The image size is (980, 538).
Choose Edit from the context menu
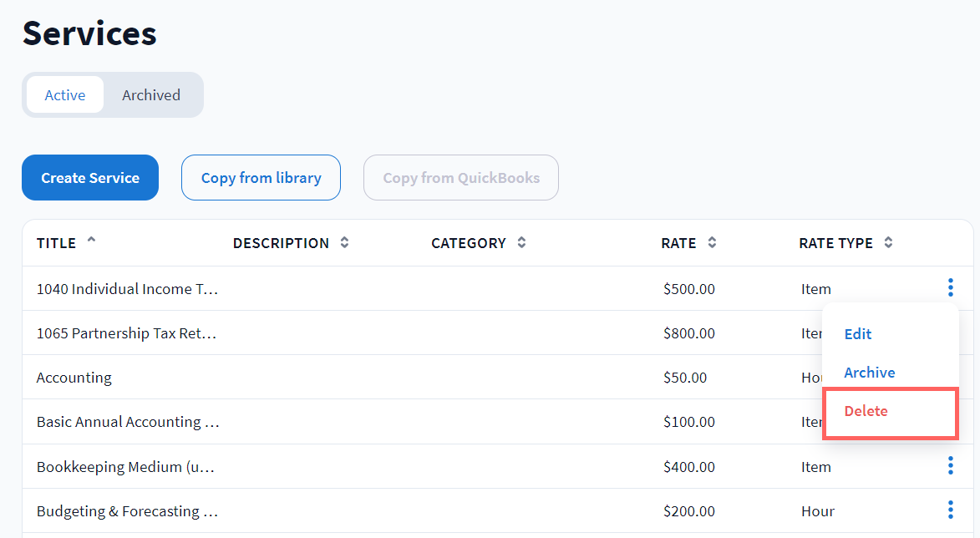coord(858,334)
